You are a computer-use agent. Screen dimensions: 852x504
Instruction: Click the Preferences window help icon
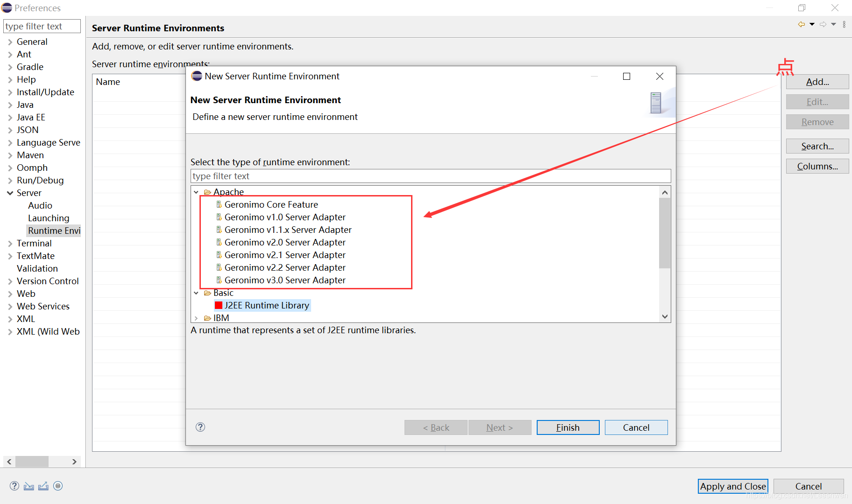(14, 486)
